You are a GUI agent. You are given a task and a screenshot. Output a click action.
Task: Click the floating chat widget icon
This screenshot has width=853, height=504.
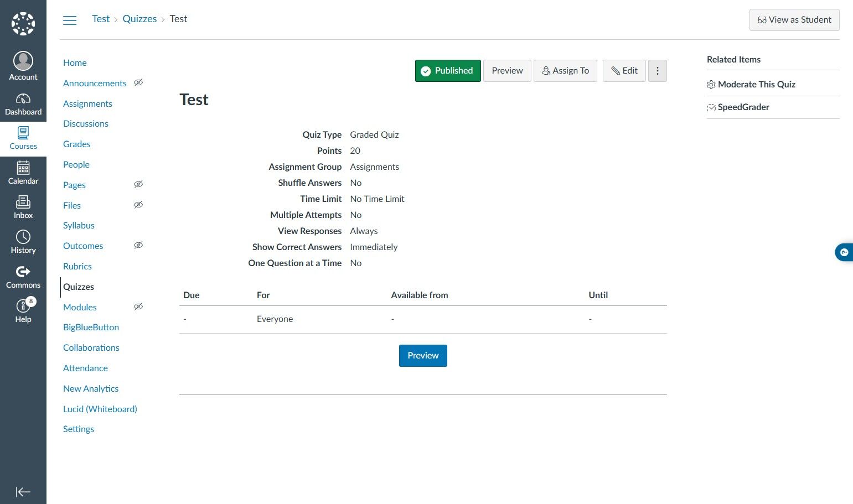click(x=844, y=252)
